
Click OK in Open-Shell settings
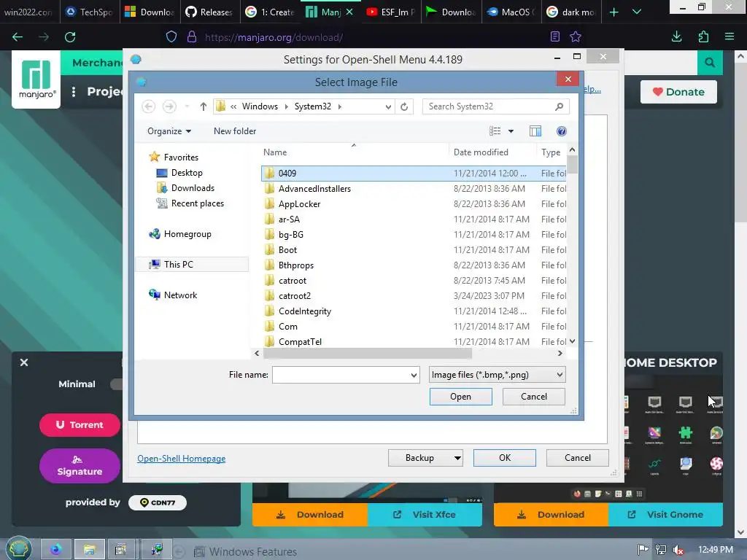point(505,458)
